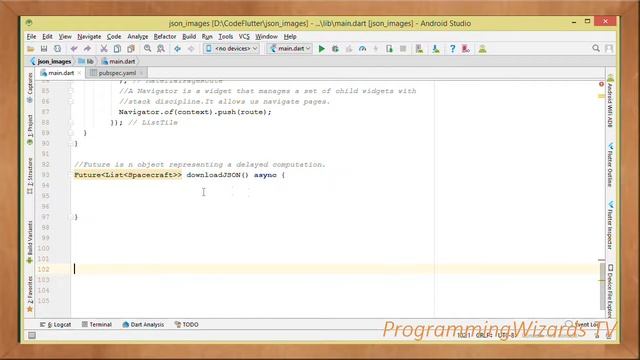Open the Flutter Inspector side panel
The height and width of the screenshot is (360, 640).
pyautogui.click(x=610, y=225)
